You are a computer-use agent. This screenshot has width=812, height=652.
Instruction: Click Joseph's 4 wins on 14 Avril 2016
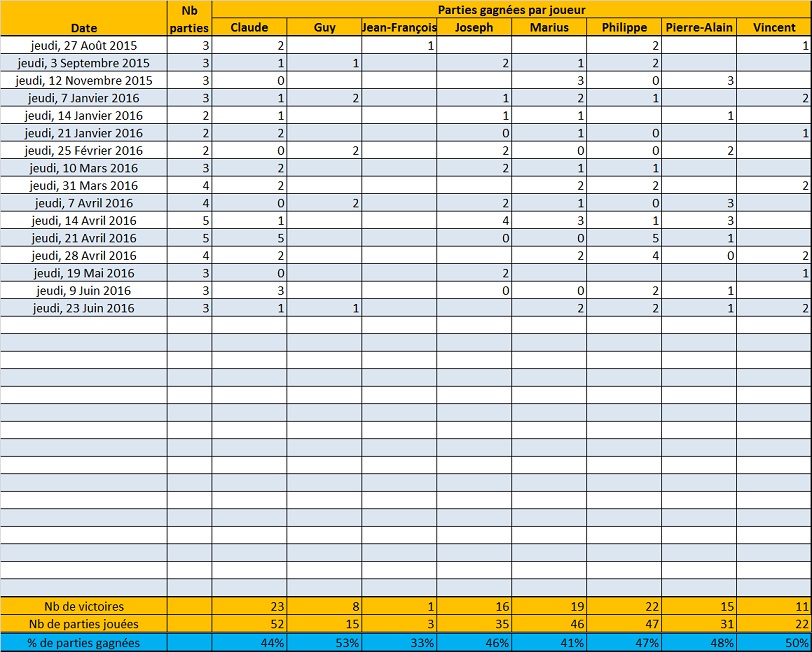(474, 221)
